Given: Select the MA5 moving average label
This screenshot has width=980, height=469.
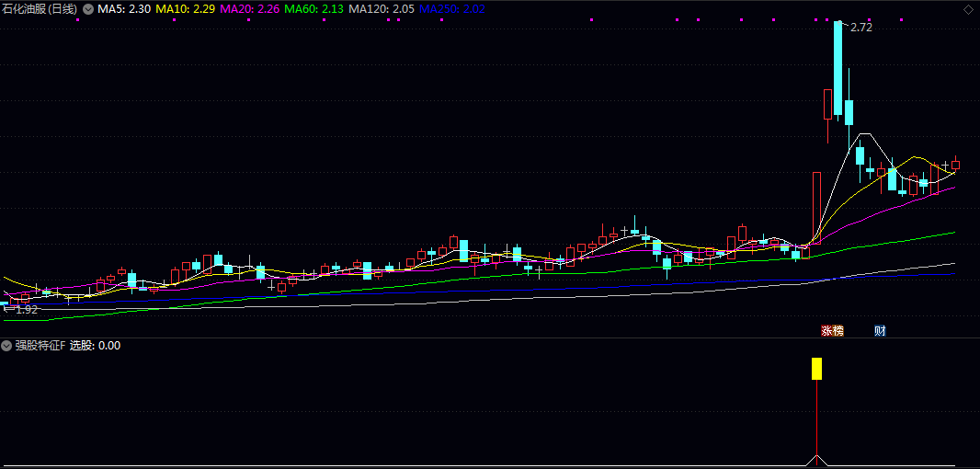Looking at the screenshot, I should [x=124, y=8].
